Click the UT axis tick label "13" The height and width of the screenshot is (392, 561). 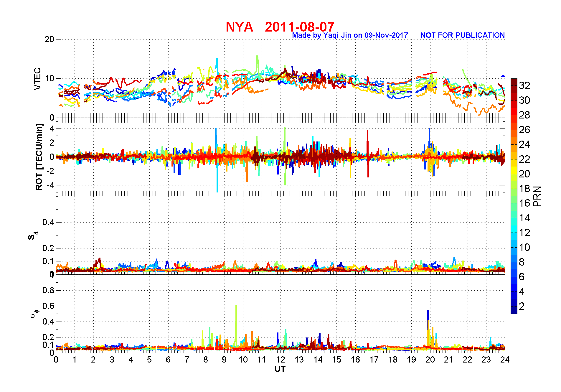click(299, 360)
